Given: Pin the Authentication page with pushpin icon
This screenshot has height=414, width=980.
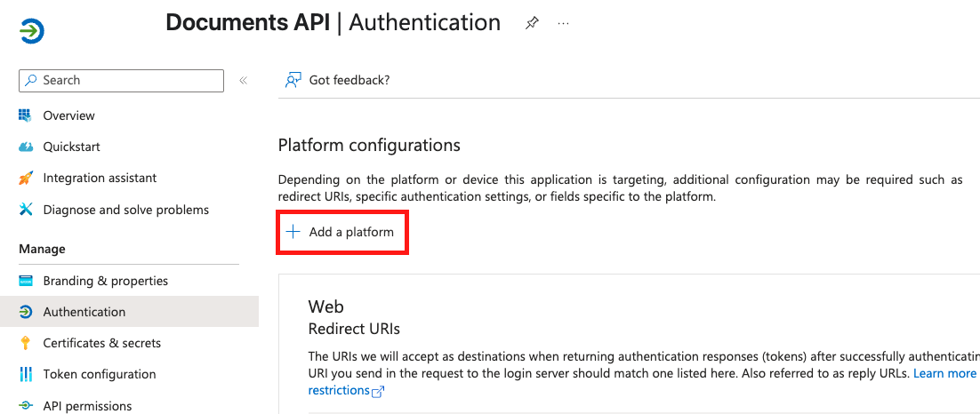Looking at the screenshot, I should pos(531,23).
